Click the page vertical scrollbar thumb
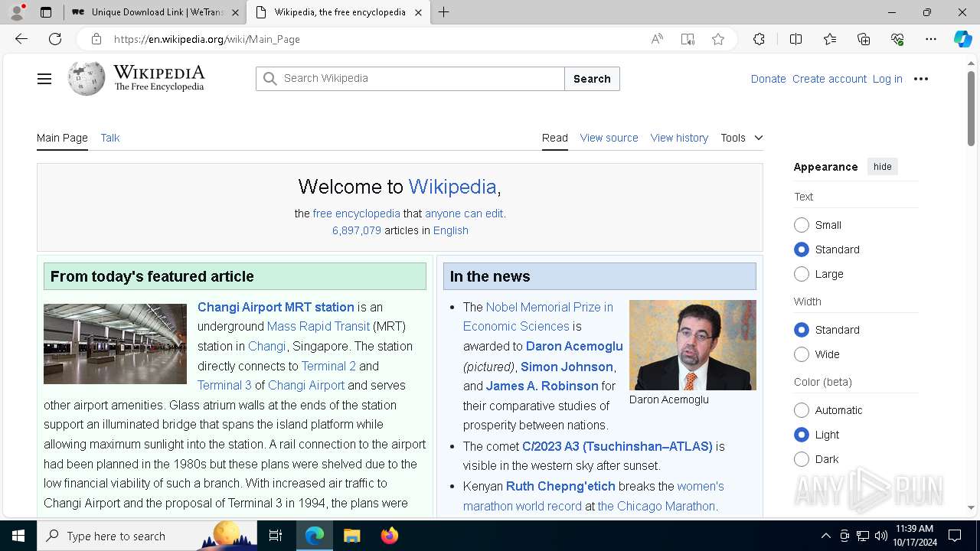This screenshot has height=551, width=980. pos(971,107)
